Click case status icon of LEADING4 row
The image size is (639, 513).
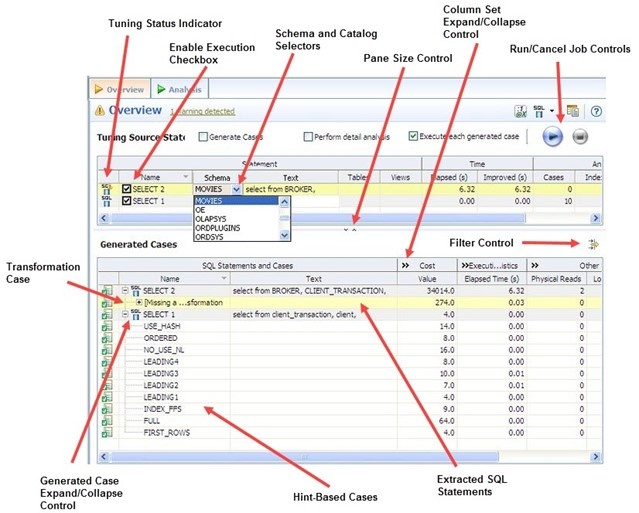tap(107, 362)
